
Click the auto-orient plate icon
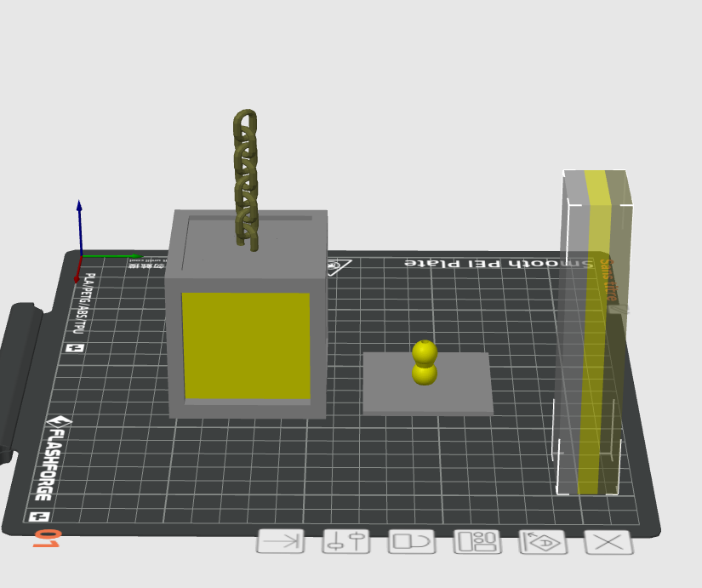543,542
